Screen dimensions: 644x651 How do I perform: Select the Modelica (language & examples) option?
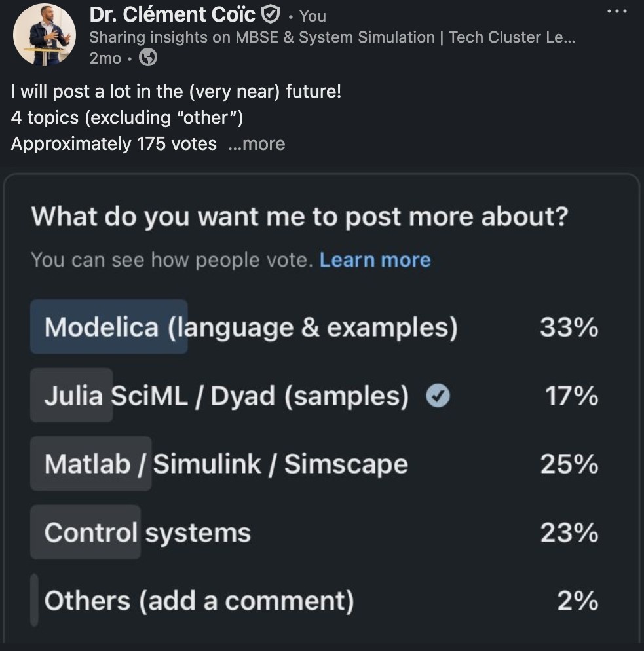(251, 327)
